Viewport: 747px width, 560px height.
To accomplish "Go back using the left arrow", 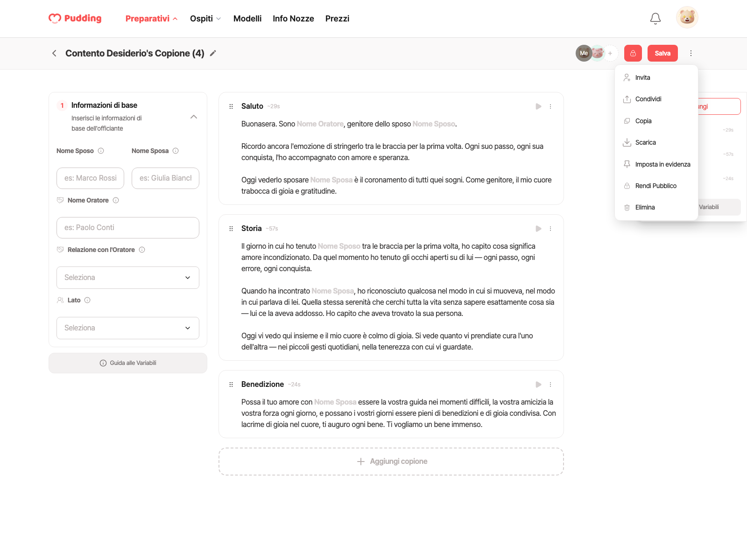I will 54,53.
